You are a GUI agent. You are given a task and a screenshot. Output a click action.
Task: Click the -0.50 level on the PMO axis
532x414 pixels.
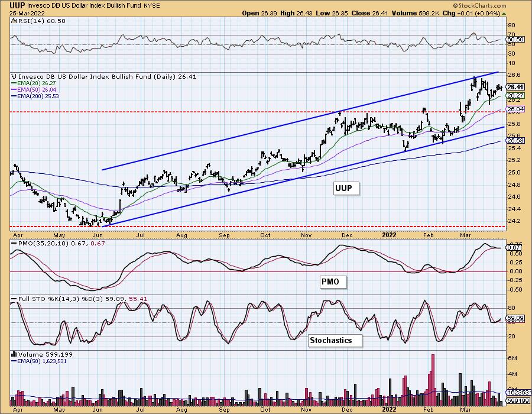pos(515,289)
